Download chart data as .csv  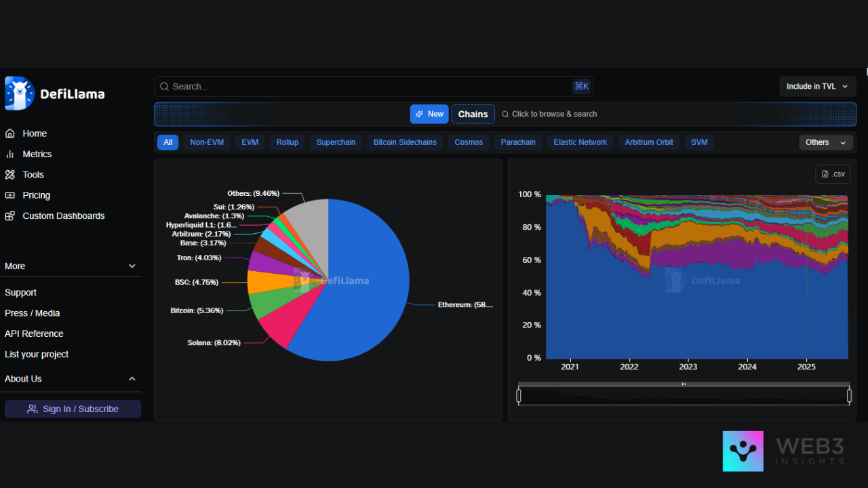(833, 174)
